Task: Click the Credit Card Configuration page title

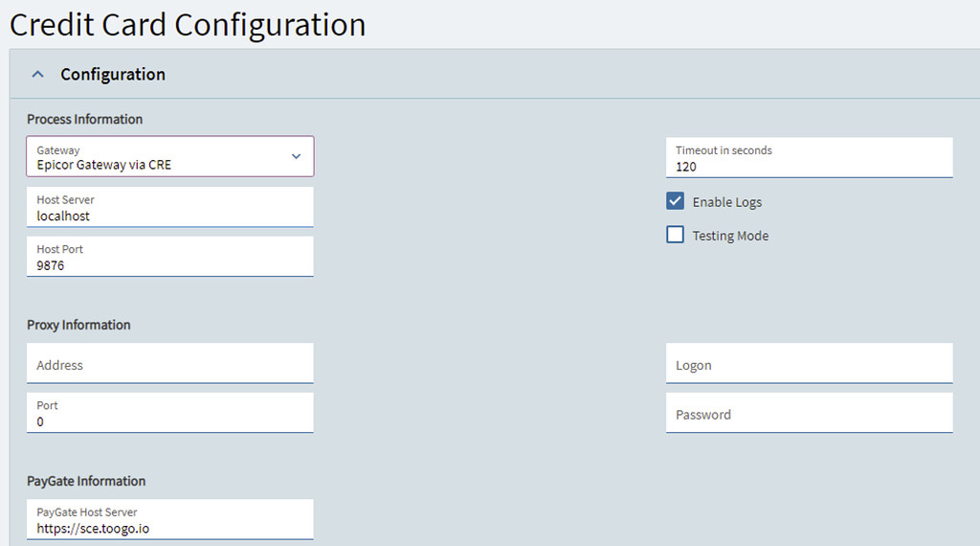Action: [188, 24]
